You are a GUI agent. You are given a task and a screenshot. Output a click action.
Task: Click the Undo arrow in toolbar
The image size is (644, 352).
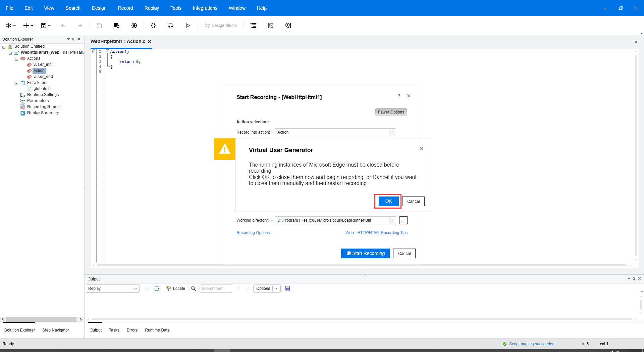click(63, 26)
